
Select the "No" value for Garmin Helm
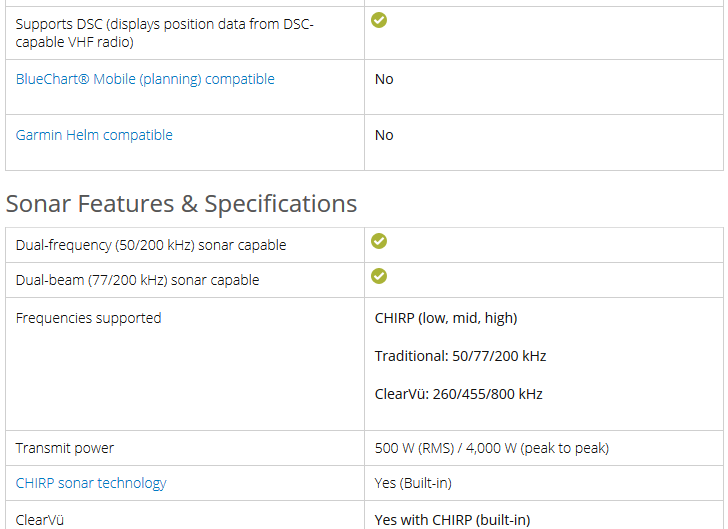click(384, 135)
